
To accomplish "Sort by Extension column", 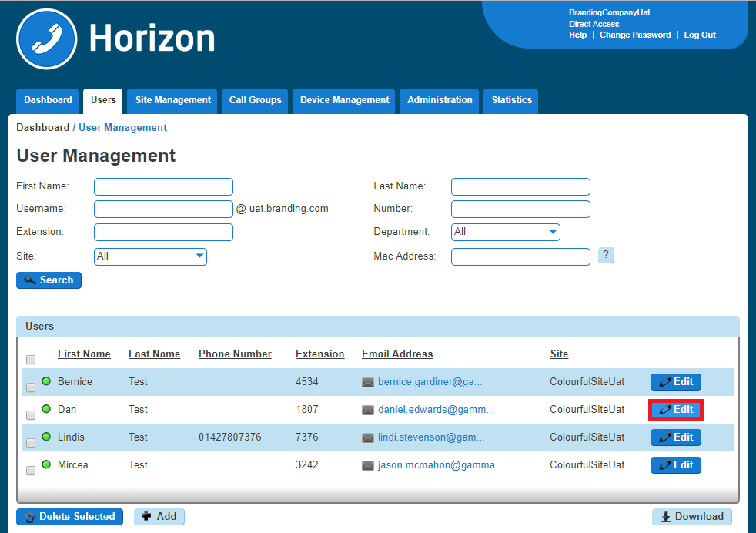I will (x=319, y=354).
